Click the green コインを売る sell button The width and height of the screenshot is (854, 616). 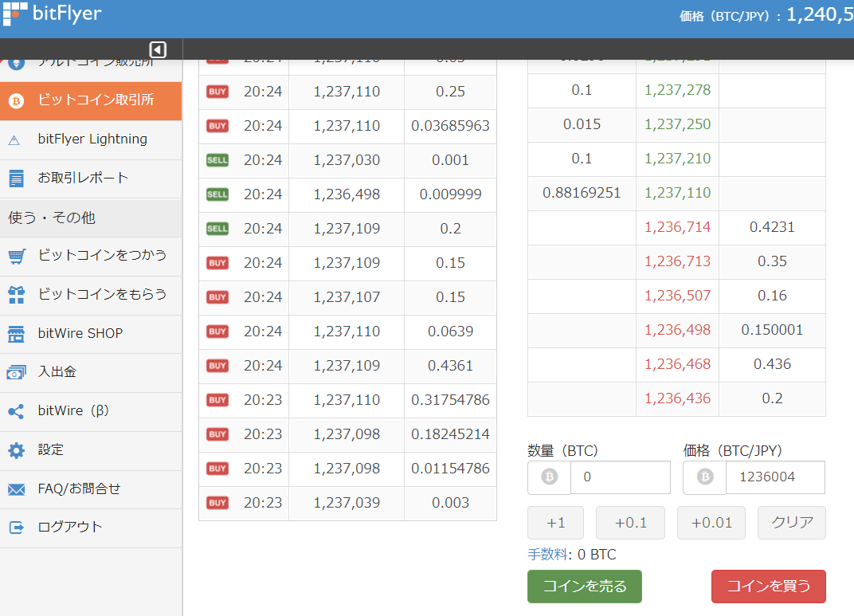point(585,587)
